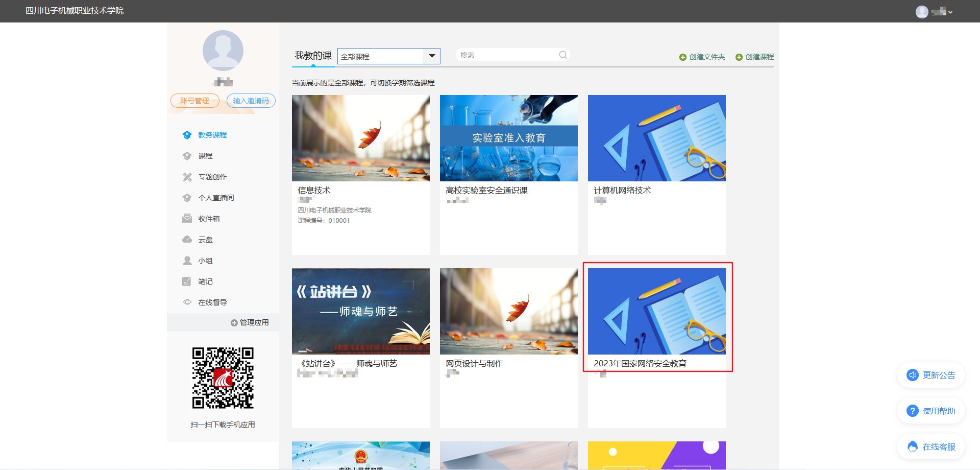Click 创建课程 to add a course

pyautogui.click(x=754, y=57)
